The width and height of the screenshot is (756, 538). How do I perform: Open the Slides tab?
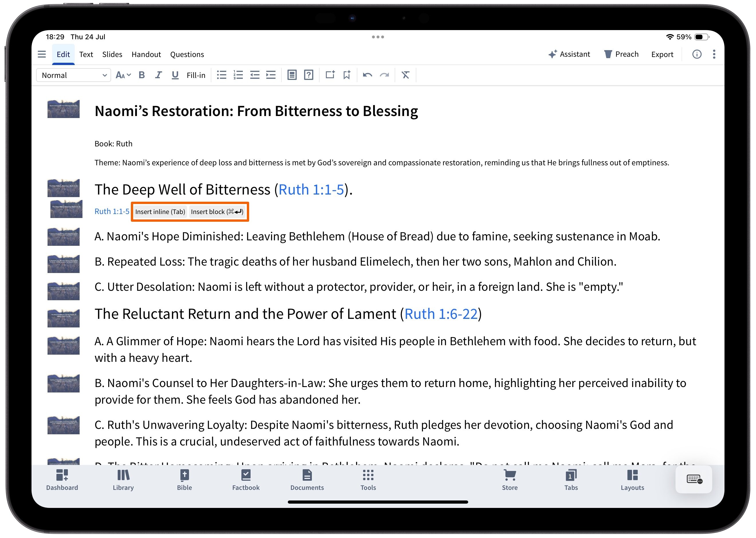pyautogui.click(x=112, y=54)
